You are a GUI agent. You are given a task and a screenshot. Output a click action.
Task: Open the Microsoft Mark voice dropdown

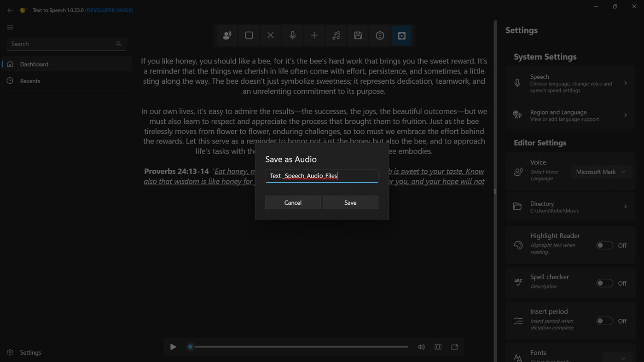pyautogui.click(x=601, y=171)
